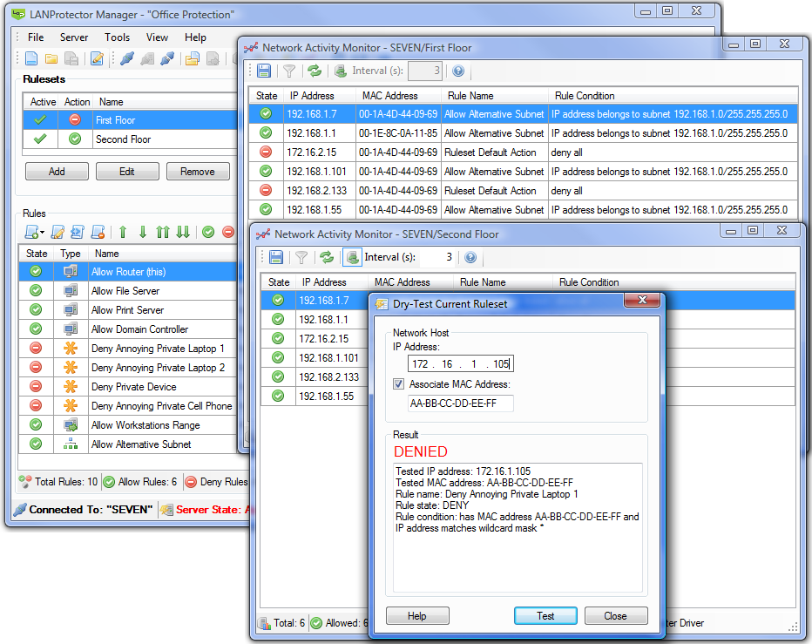
Task: Open the Tools menu
Action: click(x=117, y=37)
